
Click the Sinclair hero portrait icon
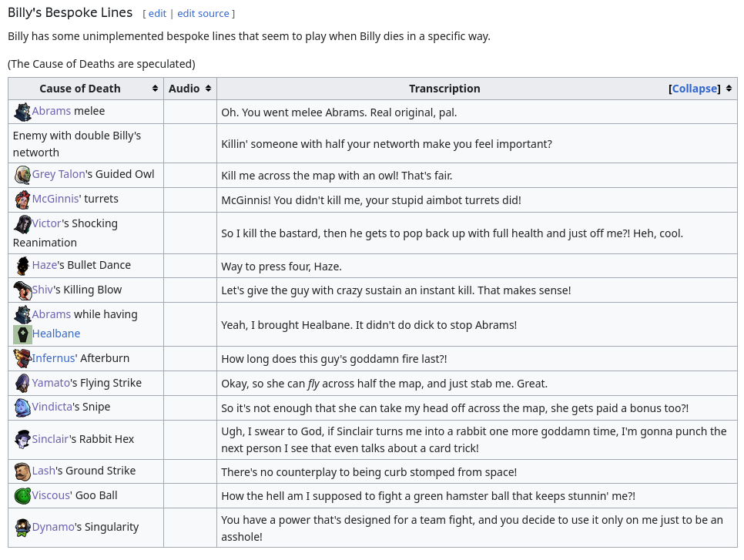pyautogui.click(x=22, y=440)
